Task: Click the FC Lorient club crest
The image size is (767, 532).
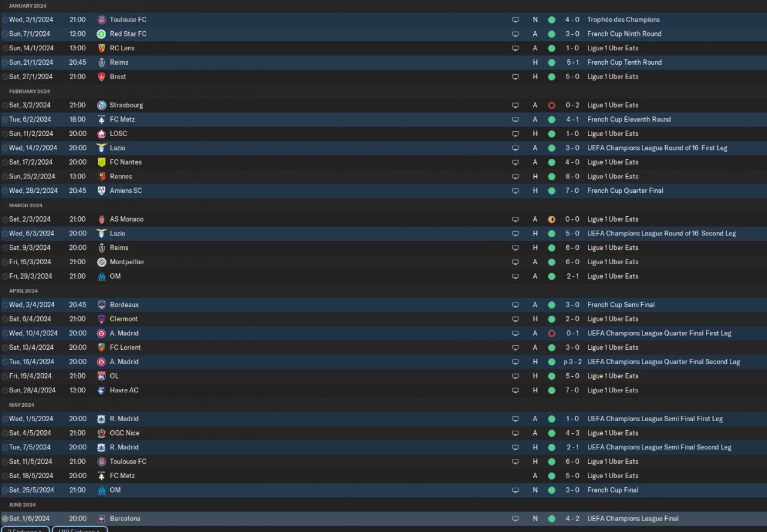Action: click(x=101, y=347)
